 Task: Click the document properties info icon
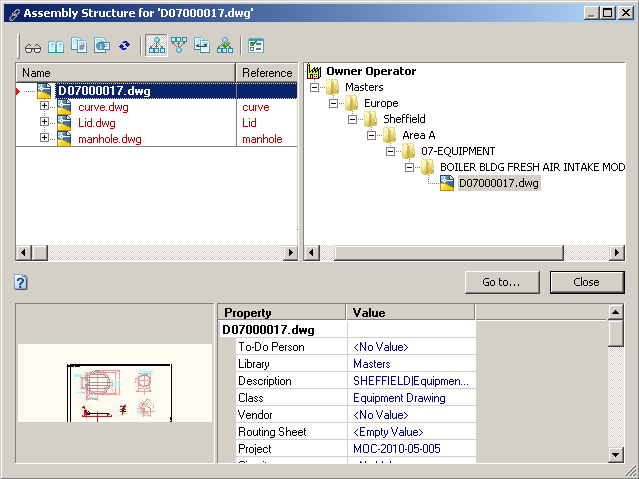(x=102, y=46)
